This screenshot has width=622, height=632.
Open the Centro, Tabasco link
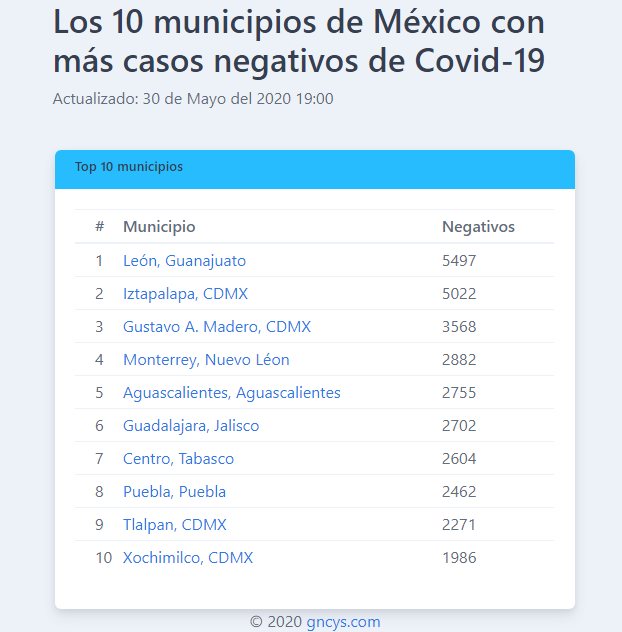178,459
